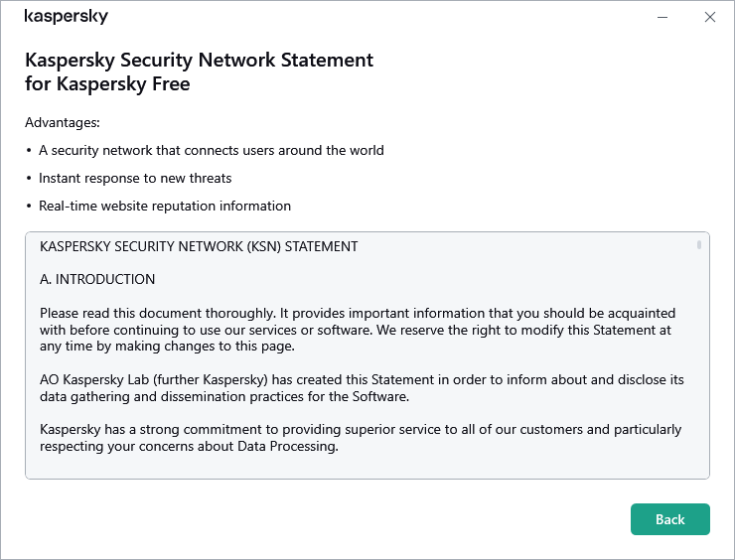Click the 'for Kaspersky Free' title line
Viewport: 735px width, 560px height.
[x=107, y=83]
